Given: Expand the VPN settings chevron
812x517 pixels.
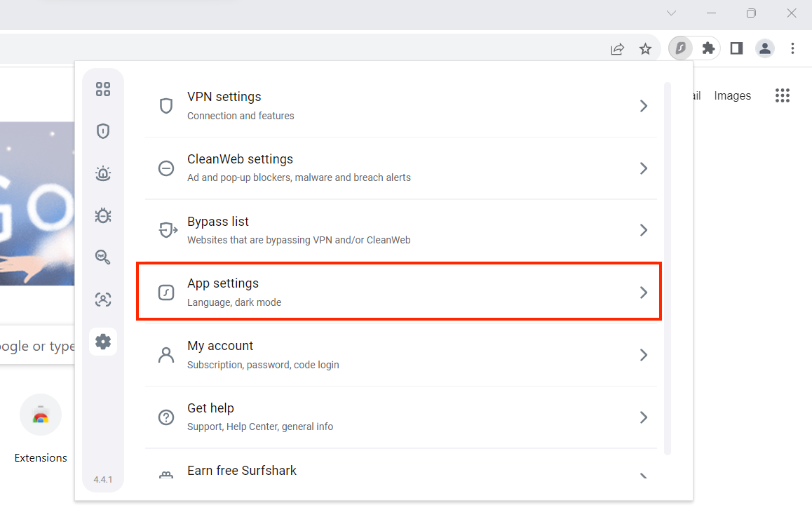Looking at the screenshot, I should [x=643, y=106].
